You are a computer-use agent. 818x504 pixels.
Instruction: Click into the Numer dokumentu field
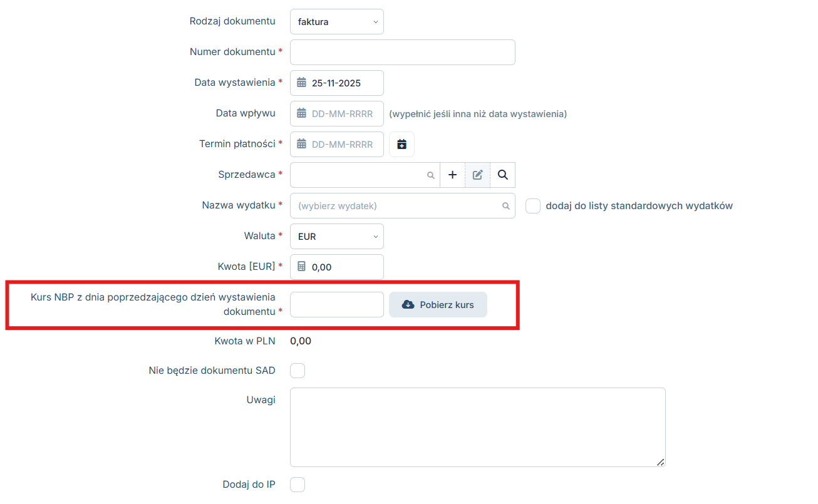click(402, 53)
